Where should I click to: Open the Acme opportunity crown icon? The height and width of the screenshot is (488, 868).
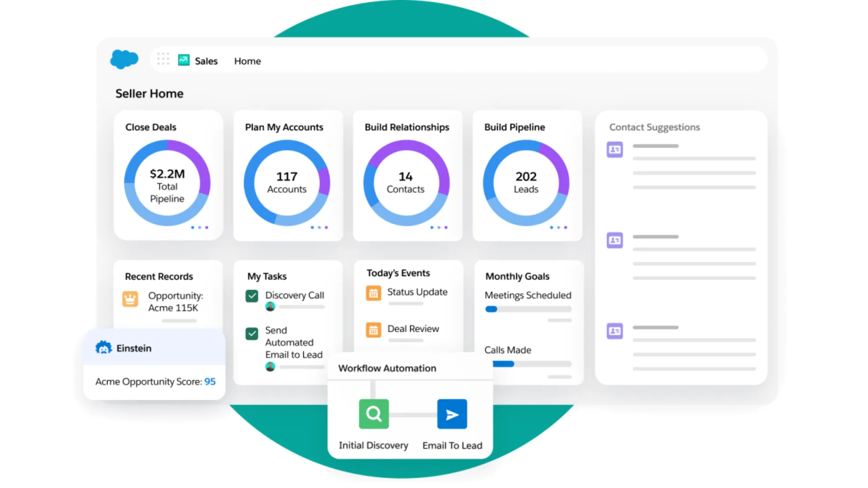pyautogui.click(x=130, y=299)
